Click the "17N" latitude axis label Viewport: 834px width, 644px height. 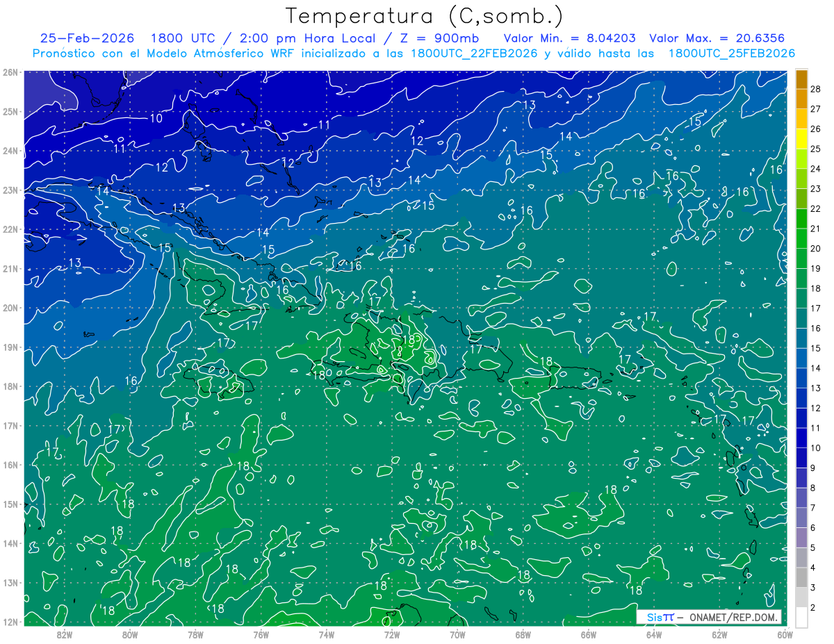(10, 426)
